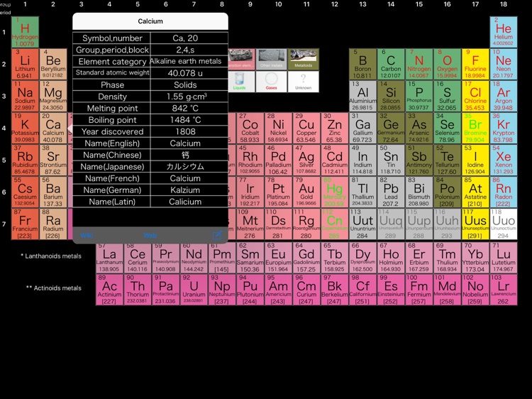This screenshot has height=399, width=532.
Task: Open the Web link for Calcium
Action: (x=150, y=235)
